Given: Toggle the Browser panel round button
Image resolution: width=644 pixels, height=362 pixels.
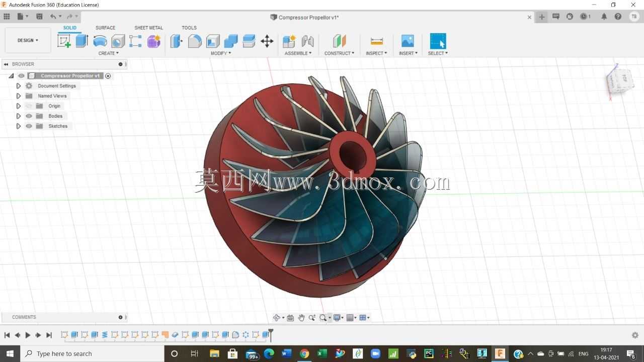Looking at the screenshot, I should [x=120, y=64].
